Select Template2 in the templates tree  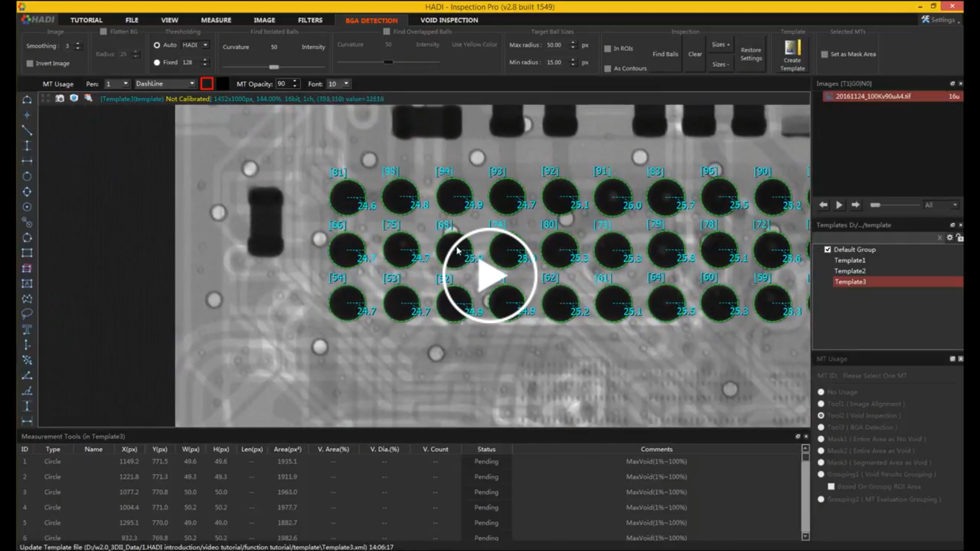pos(850,271)
